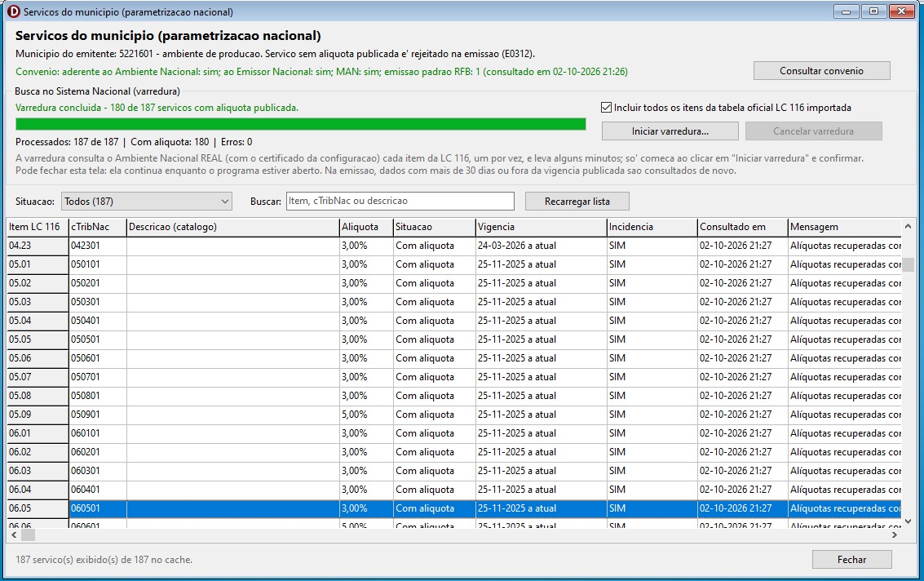Click the horizontal scrollbar left arrow
The height and width of the screenshot is (581, 924).
(x=14, y=535)
